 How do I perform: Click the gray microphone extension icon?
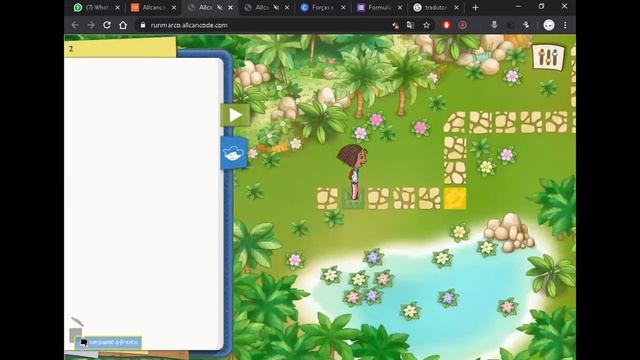pos(494,25)
